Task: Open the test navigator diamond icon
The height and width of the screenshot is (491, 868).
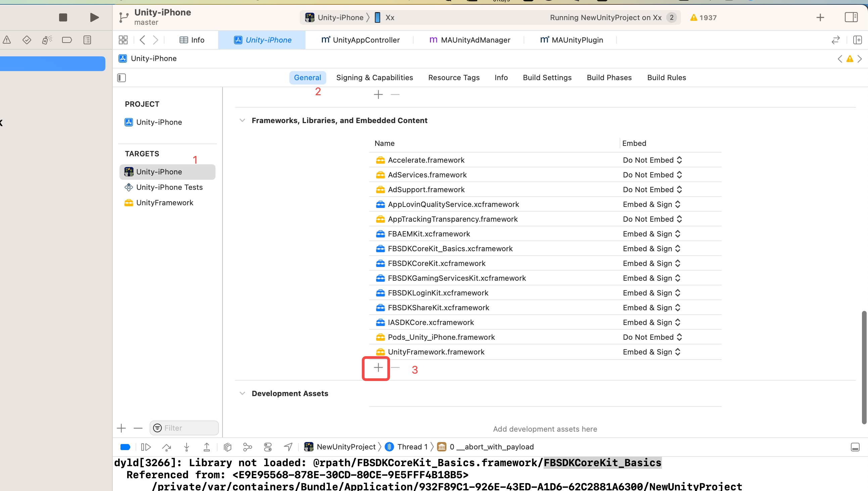Action: click(27, 40)
